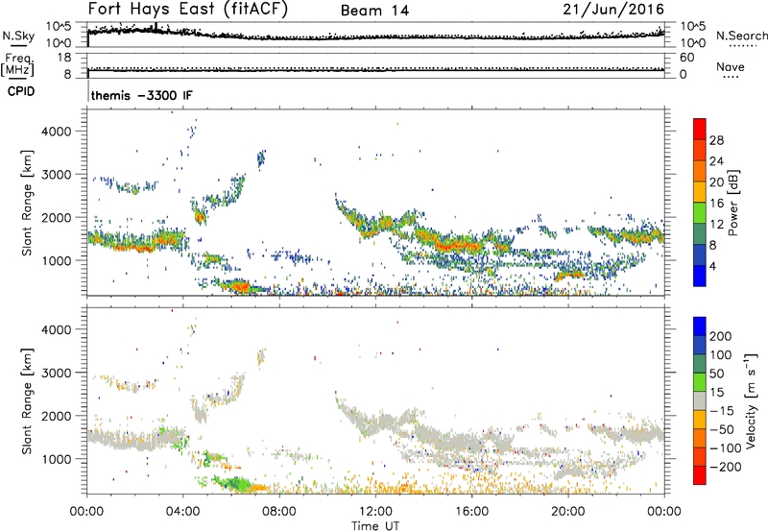Click the "-100" velocity scale label
The image size is (768, 532).
pos(726,448)
